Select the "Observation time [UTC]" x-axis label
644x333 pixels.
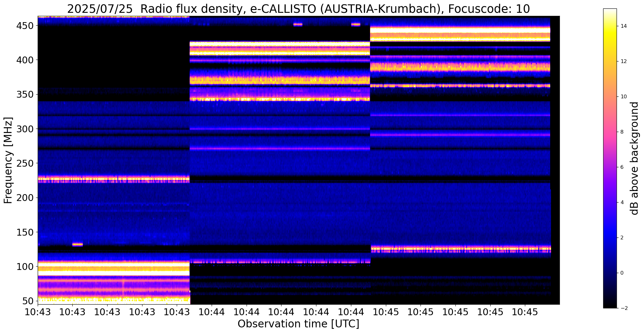[x=298, y=324]
